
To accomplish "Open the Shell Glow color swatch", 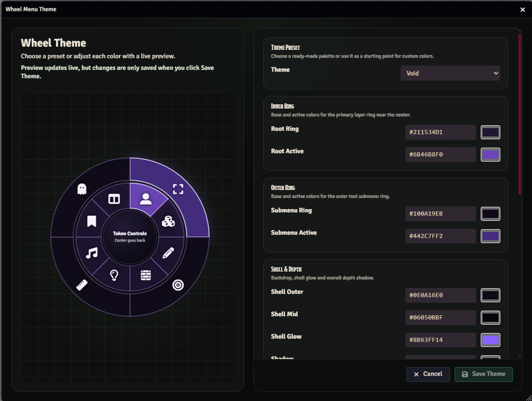I will pos(490,340).
